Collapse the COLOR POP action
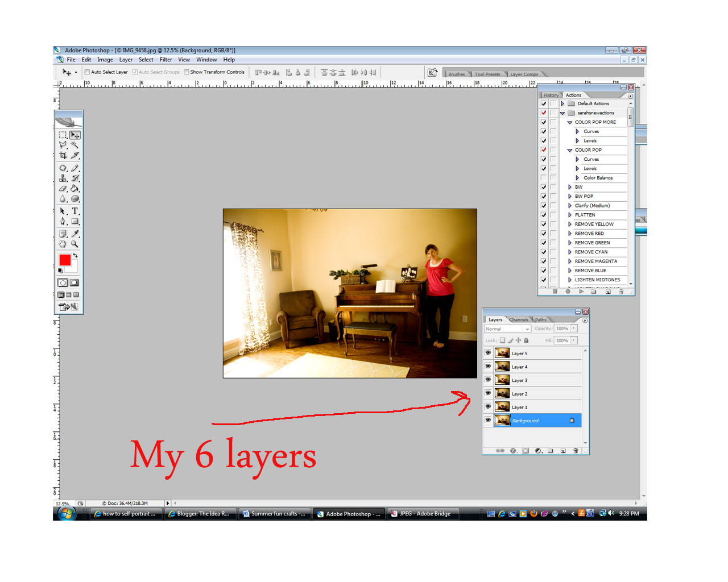This screenshot has height=582, width=728. pyautogui.click(x=570, y=150)
